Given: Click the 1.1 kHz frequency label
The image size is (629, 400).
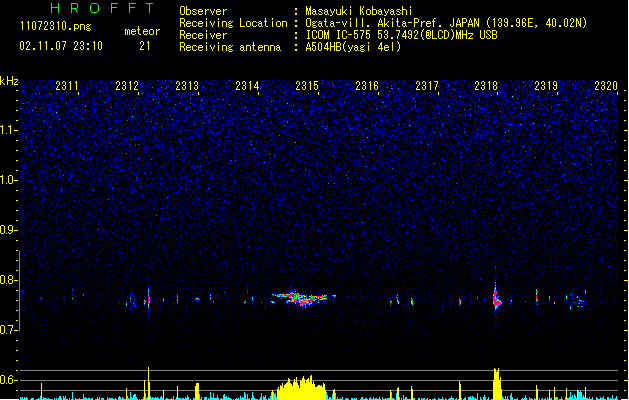Looking at the screenshot, I should pos(9,130).
